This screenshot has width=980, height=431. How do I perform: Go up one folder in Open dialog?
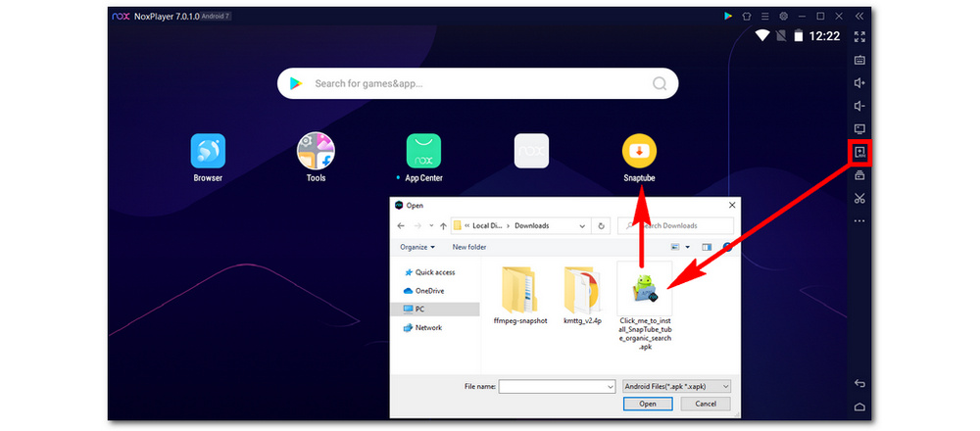pyautogui.click(x=443, y=225)
